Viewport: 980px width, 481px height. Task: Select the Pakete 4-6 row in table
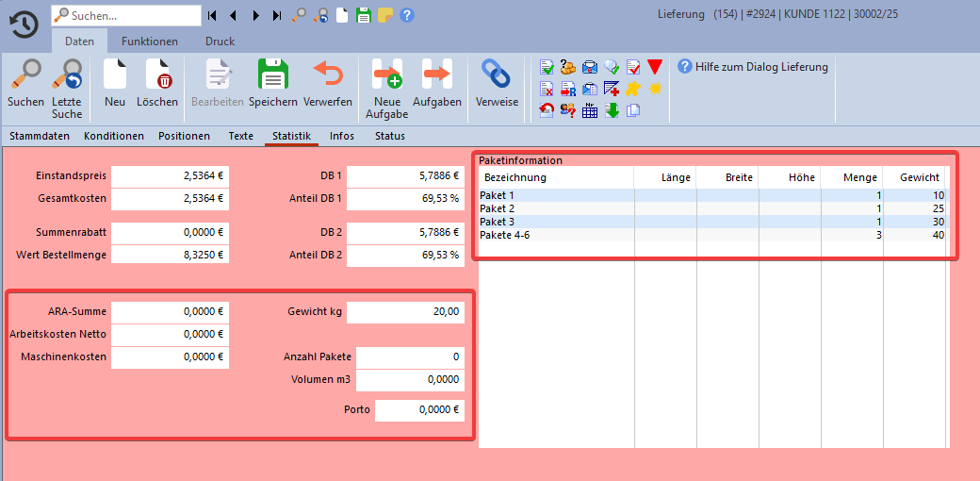[x=505, y=235]
